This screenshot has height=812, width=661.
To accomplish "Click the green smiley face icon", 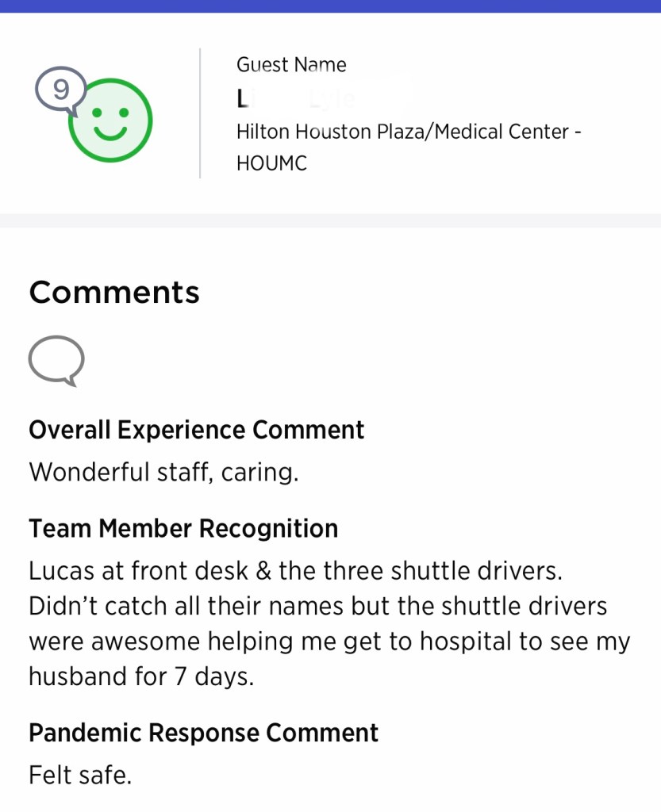I will 110,120.
